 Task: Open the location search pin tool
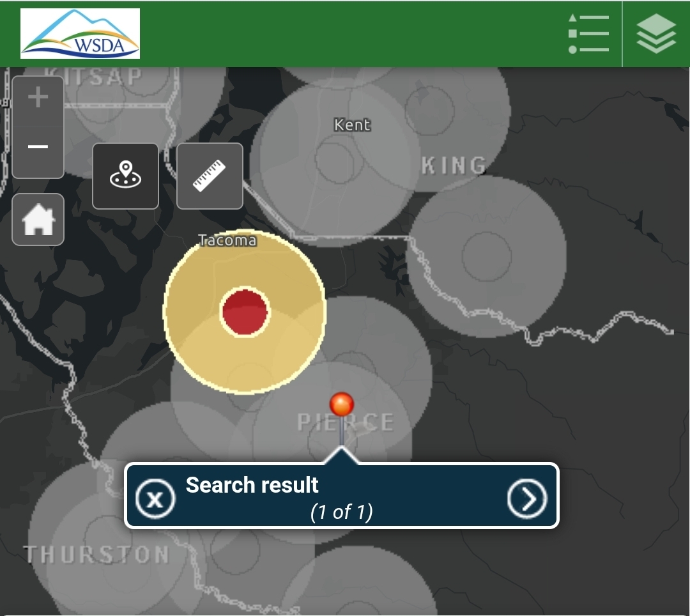125,176
